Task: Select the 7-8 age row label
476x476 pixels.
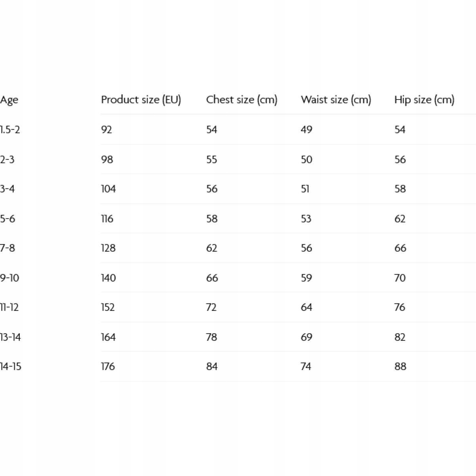Action: (x=8, y=248)
